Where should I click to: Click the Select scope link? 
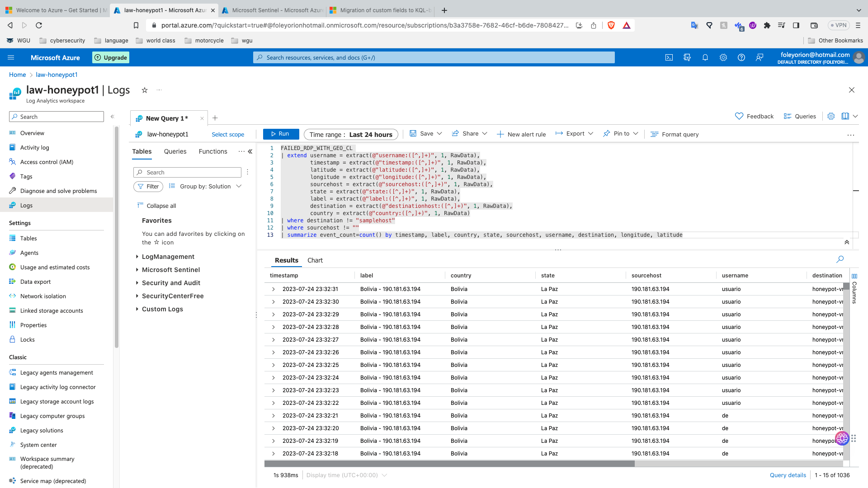(x=228, y=134)
